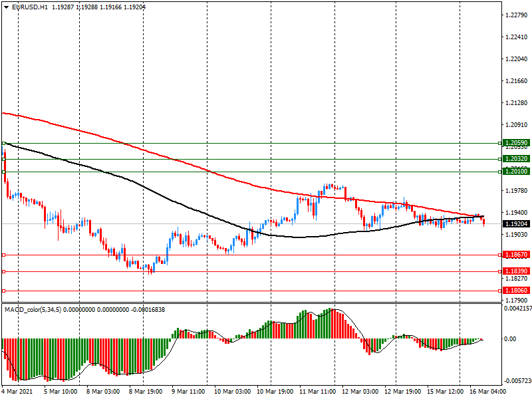
Task: Click the 12 Mar 03:00 time label
Action: tap(360, 392)
